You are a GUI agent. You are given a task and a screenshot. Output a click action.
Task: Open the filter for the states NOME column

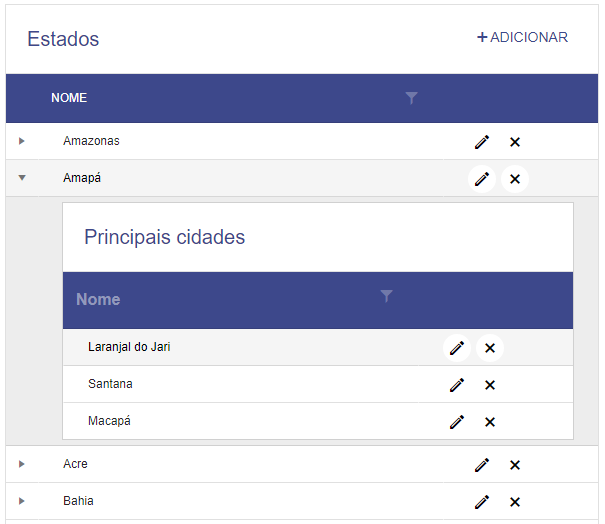pos(411,98)
